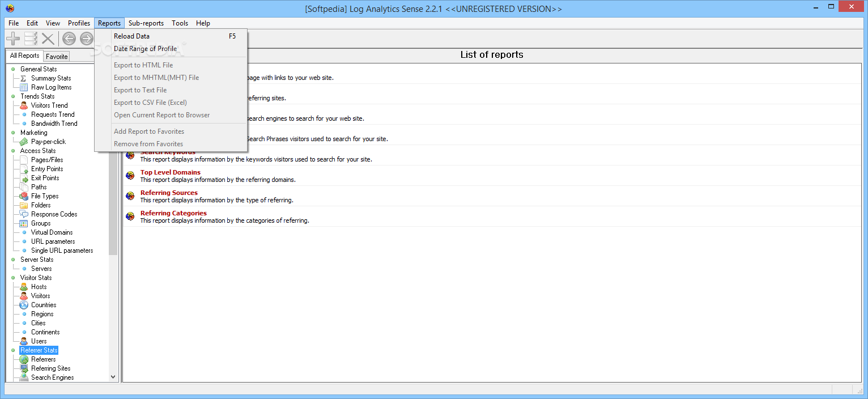Click the profile list toolbar icon
Screen dimensions: 868x399
click(x=31, y=39)
